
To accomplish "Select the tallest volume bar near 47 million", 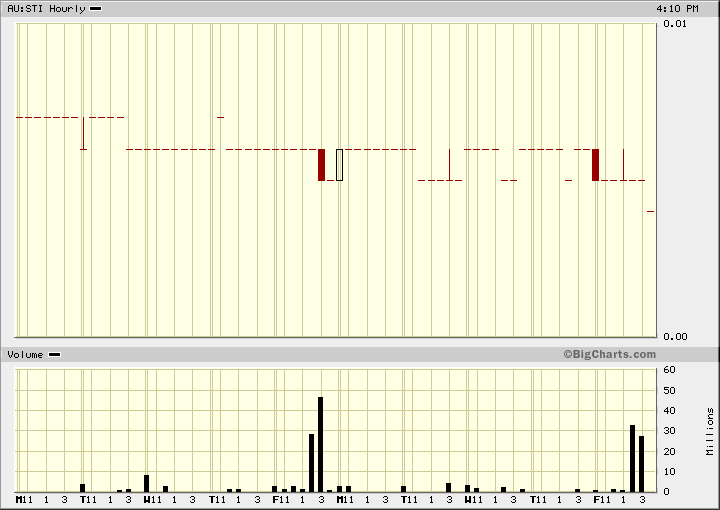I will coord(321,444).
